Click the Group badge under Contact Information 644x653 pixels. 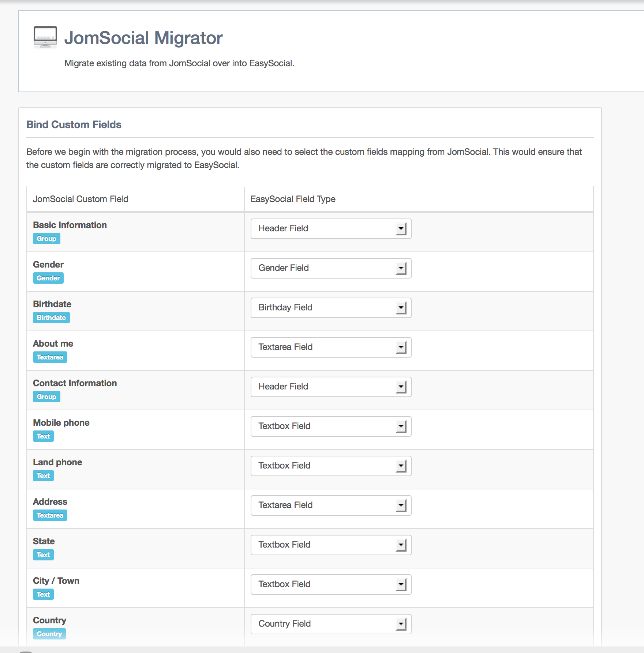(46, 397)
